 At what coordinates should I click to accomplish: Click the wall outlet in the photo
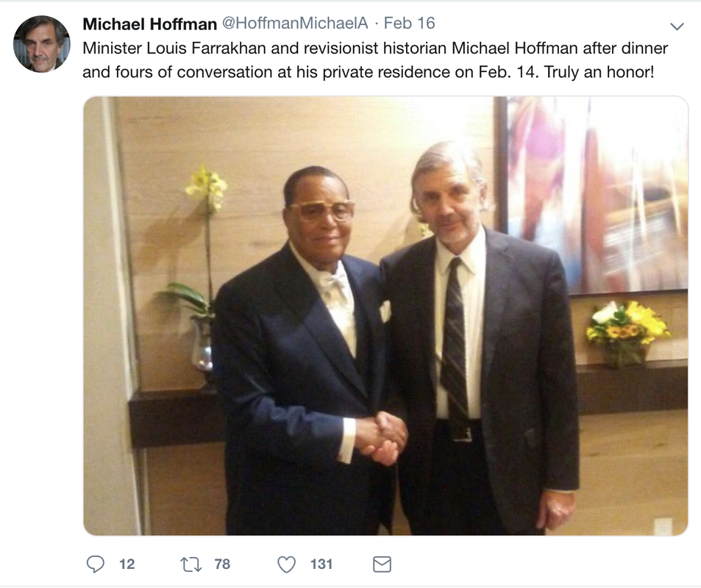(663, 526)
